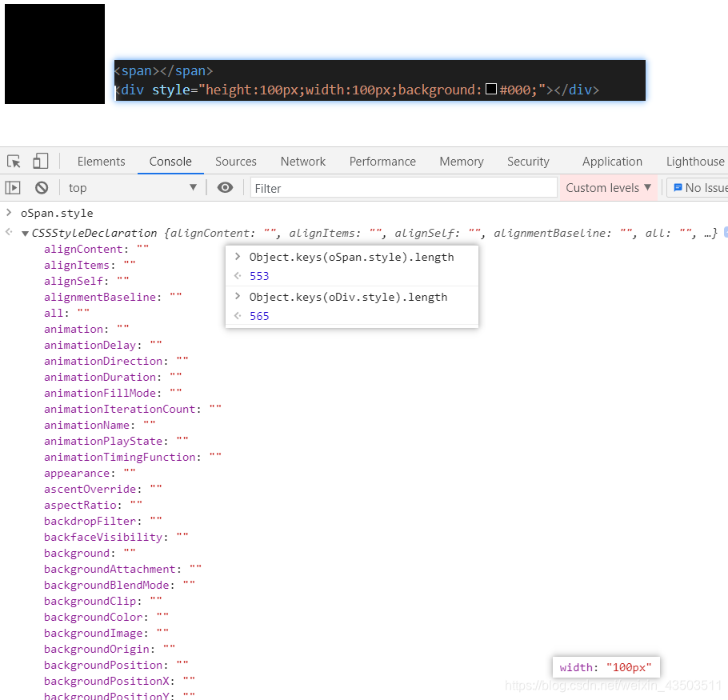Click Object.keys(oDiv.style).length text
The width and height of the screenshot is (728, 700).
pyautogui.click(x=348, y=297)
